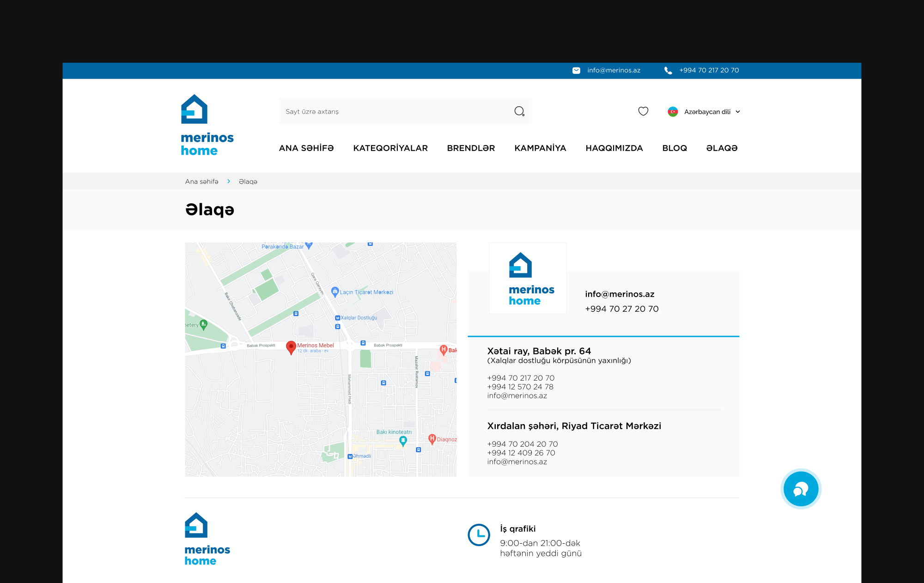The width and height of the screenshot is (924, 583).
Task: Open the live chat bubble button
Action: point(801,489)
